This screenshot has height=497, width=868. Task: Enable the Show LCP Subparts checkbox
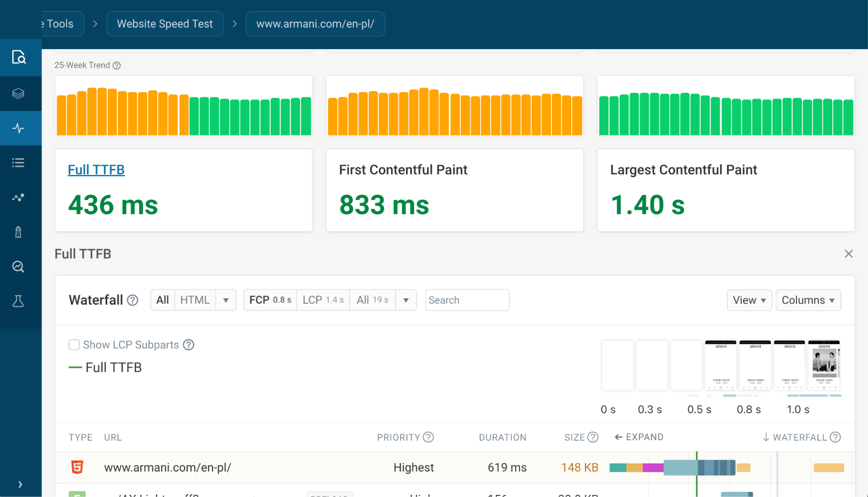point(74,345)
